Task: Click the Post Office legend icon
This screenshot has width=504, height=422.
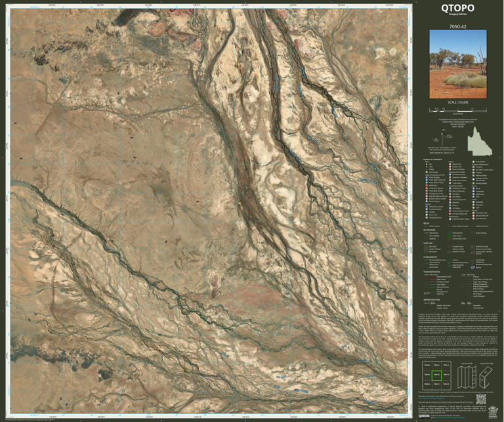Action: tap(450, 197)
